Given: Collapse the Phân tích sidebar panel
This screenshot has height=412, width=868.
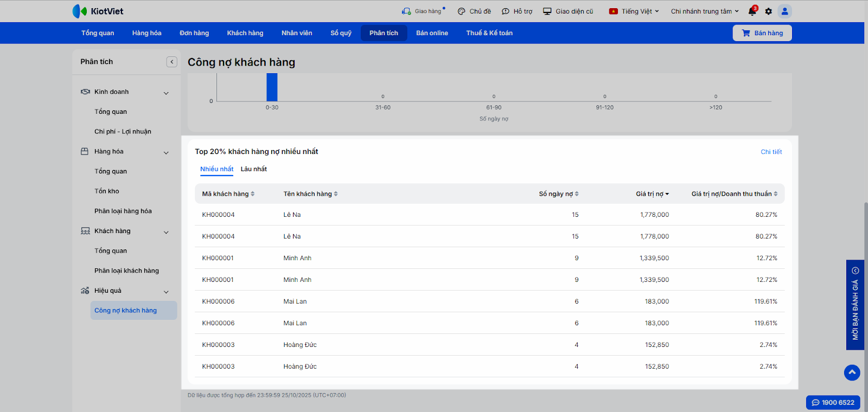Looking at the screenshot, I should (172, 62).
